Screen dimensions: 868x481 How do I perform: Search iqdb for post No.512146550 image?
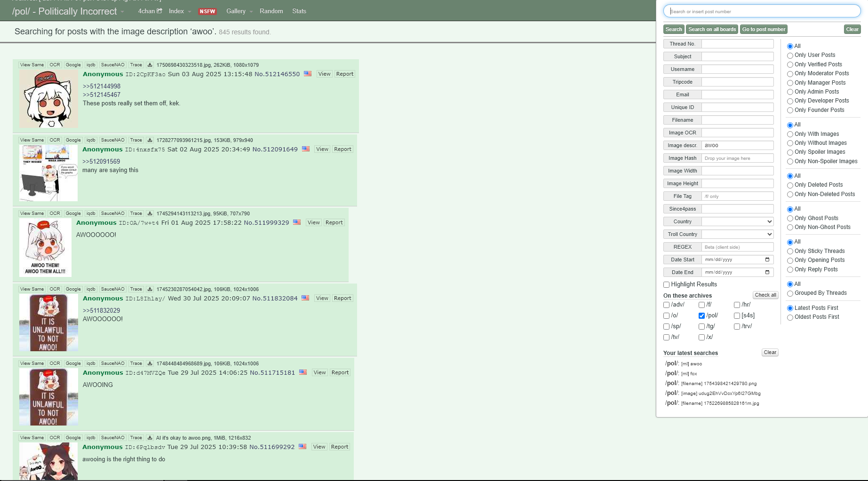(x=91, y=65)
